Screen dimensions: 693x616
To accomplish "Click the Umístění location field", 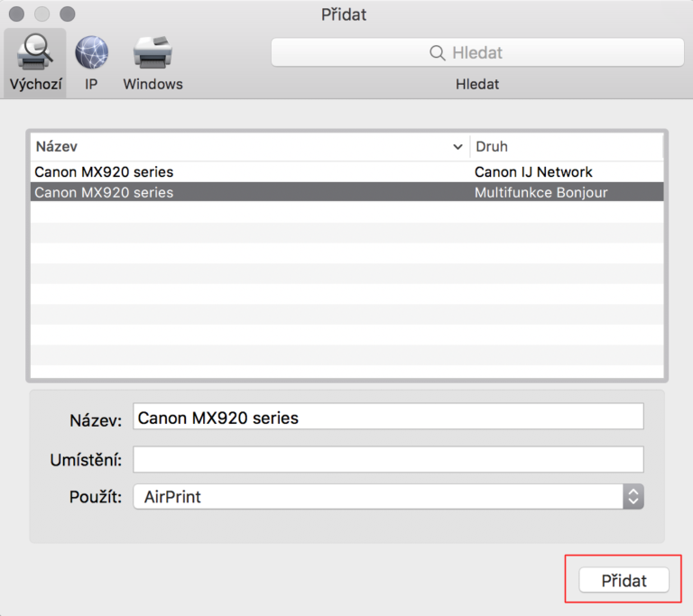I will click(388, 459).
